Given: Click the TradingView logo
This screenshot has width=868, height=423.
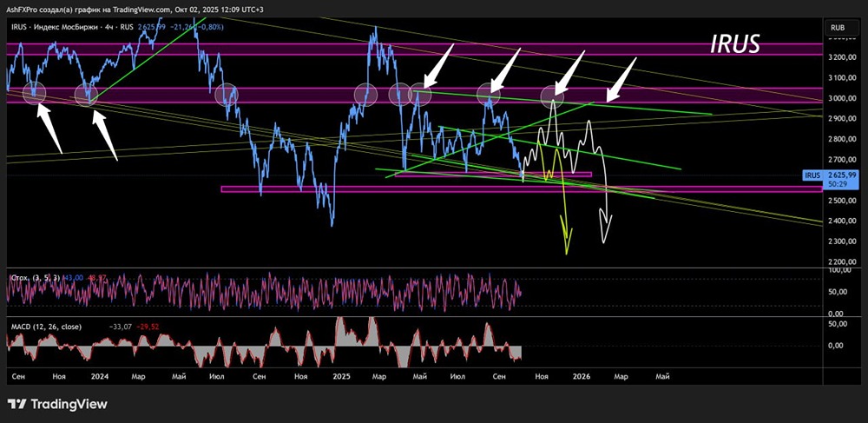Looking at the screenshot, I should 57,404.
